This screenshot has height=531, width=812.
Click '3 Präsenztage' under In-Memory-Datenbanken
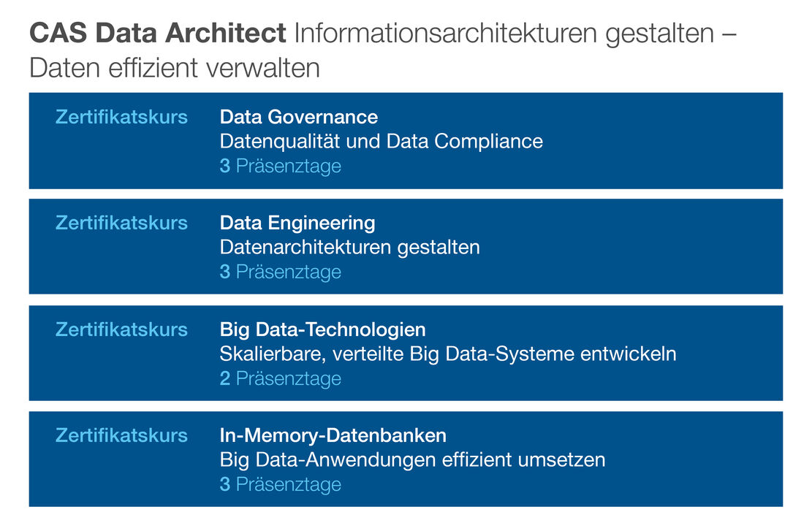pos(280,484)
